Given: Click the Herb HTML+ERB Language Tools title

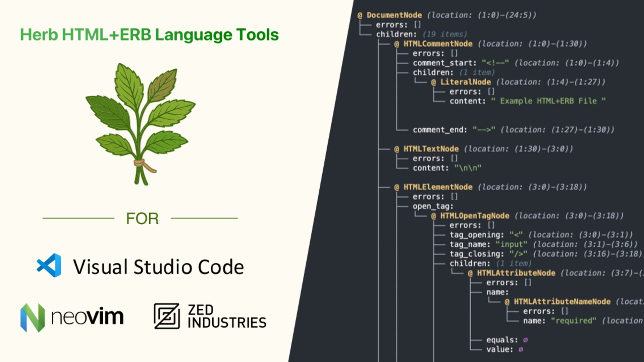Looking at the screenshot, I should [149, 35].
